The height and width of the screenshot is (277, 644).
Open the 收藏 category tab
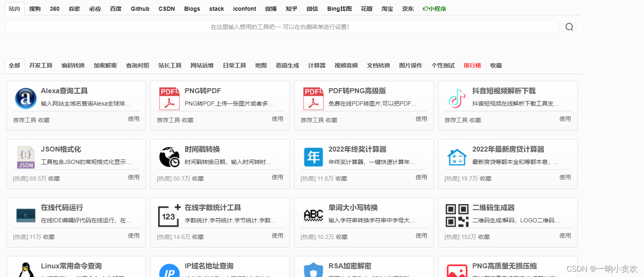[495, 65]
